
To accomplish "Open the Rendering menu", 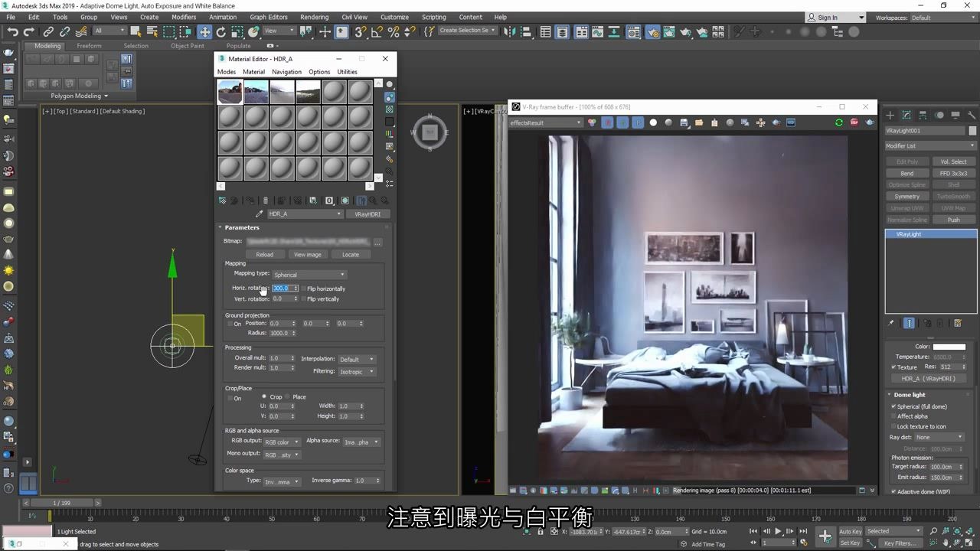I will point(314,17).
